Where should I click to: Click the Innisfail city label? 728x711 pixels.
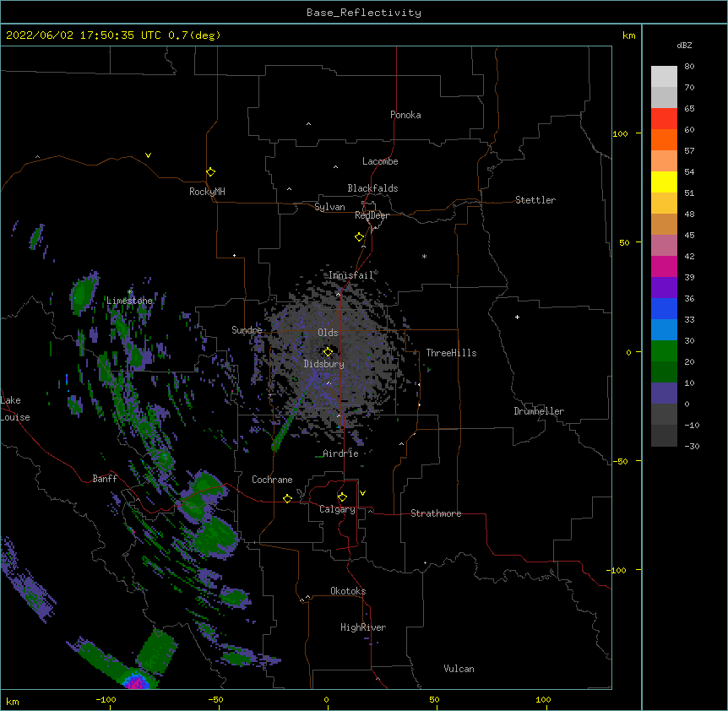pos(350,275)
